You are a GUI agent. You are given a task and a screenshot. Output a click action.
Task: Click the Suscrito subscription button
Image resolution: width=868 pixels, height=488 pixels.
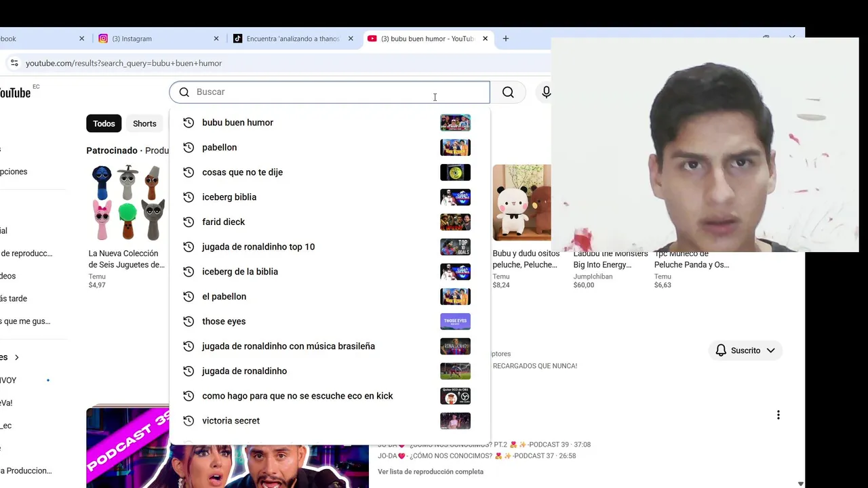point(746,350)
